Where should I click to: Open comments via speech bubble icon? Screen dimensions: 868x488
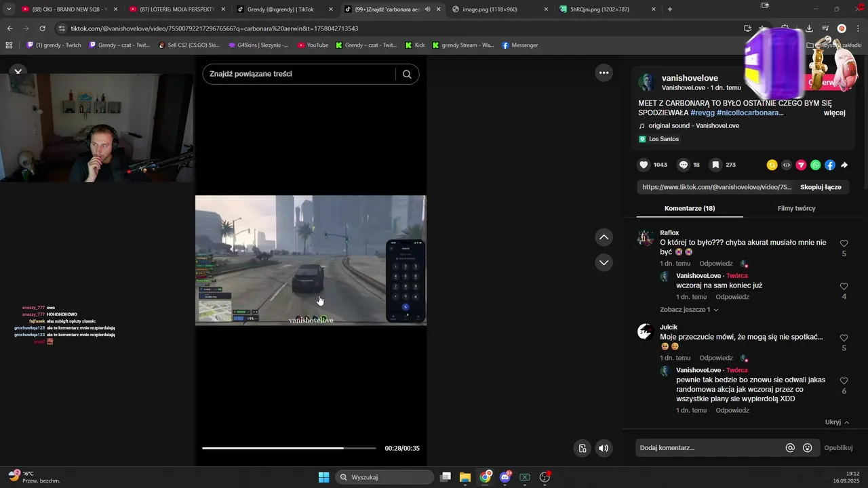pos(684,165)
